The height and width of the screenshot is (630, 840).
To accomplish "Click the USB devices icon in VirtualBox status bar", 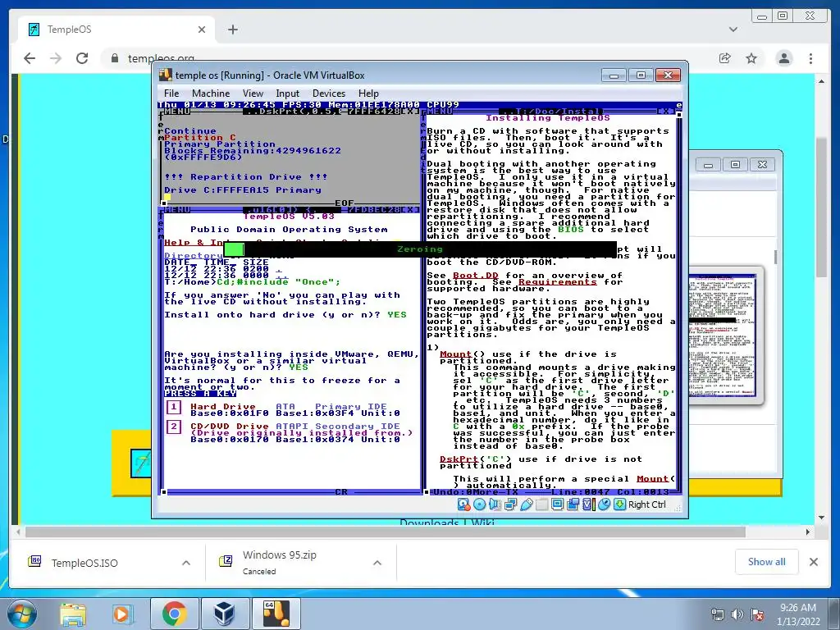I will 527,504.
